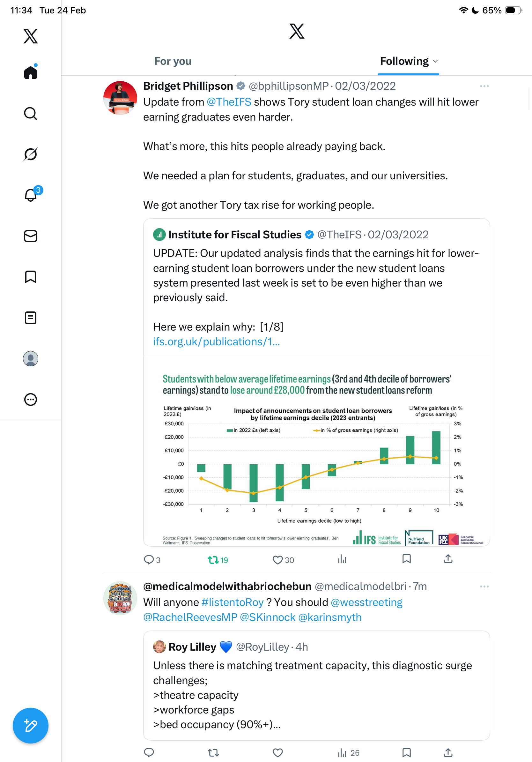532x762 pixels.
Task: Open Profile avatar in sidebar
Action: (x=31, y=359)
